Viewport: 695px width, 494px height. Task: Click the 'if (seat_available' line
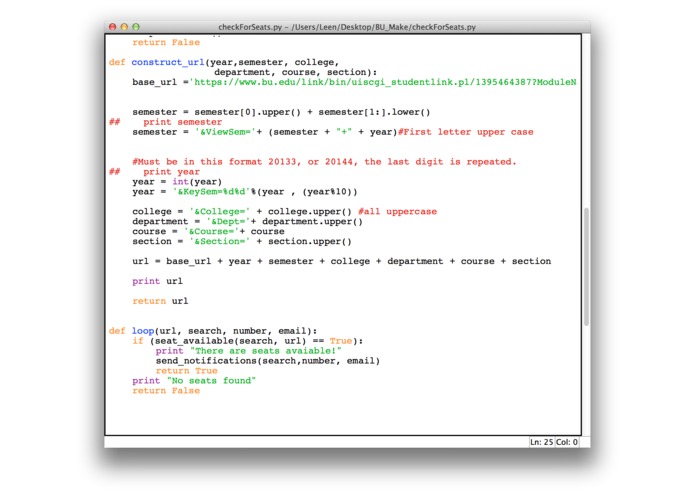click(247, 341)
